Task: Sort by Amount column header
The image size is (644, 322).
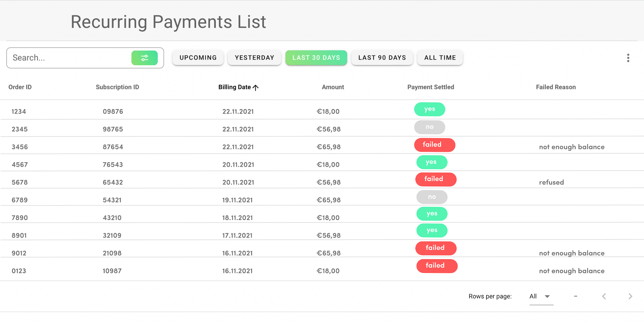Action: pos(333,87)
